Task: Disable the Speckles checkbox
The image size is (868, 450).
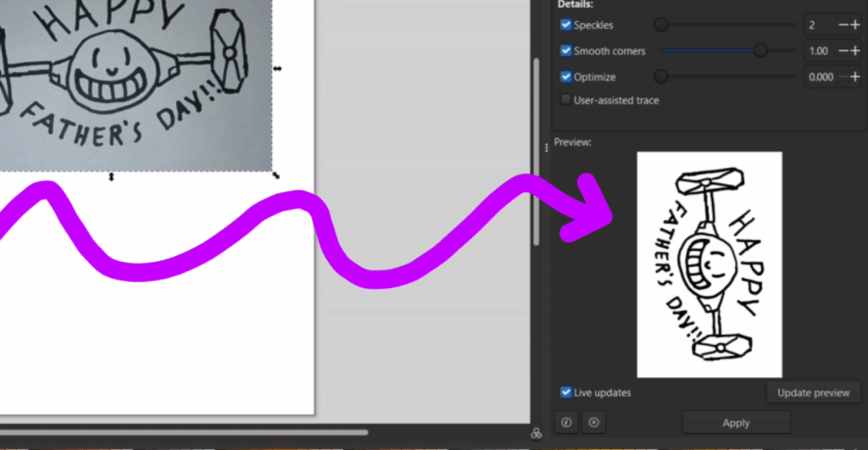Action: point(566,25)
